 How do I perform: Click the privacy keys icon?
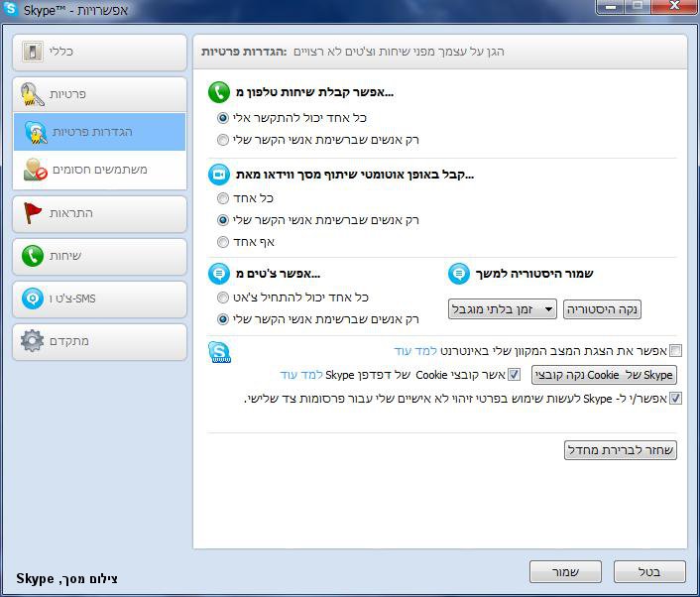point(32,94)
